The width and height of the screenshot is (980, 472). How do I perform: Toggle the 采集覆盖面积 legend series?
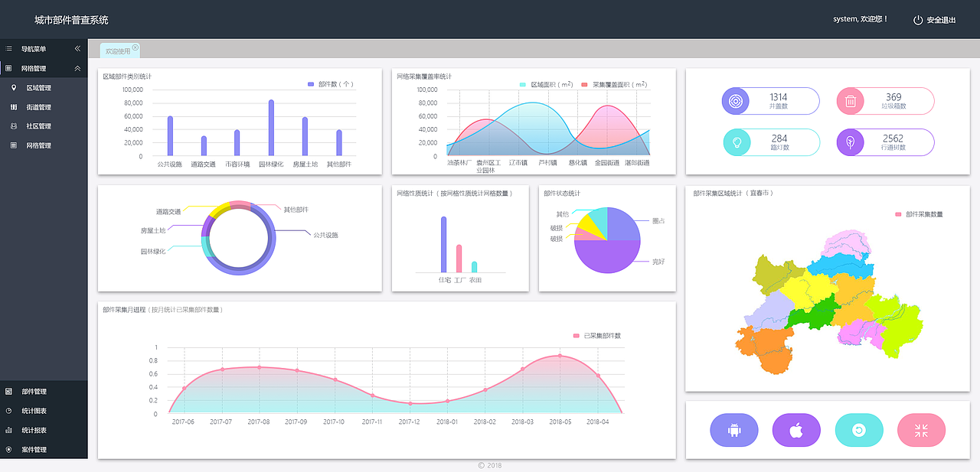tap(614, 84)
